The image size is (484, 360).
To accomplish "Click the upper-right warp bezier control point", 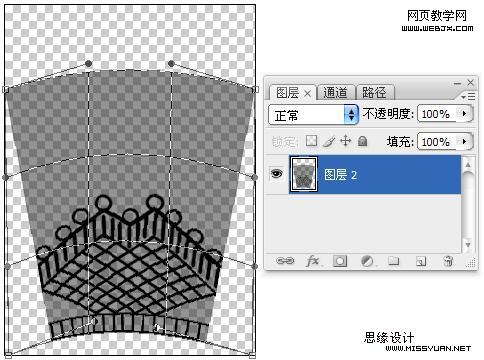I will point(171,63).
